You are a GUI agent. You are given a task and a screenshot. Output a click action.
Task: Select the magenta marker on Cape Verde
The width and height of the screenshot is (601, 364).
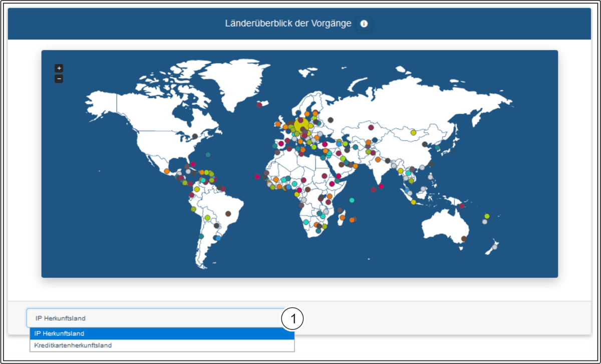(257, 176)
